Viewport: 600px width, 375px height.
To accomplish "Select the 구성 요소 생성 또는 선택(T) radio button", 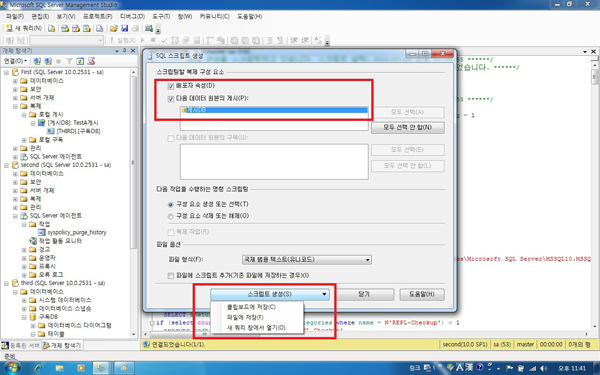I will [x=171, y=204].
